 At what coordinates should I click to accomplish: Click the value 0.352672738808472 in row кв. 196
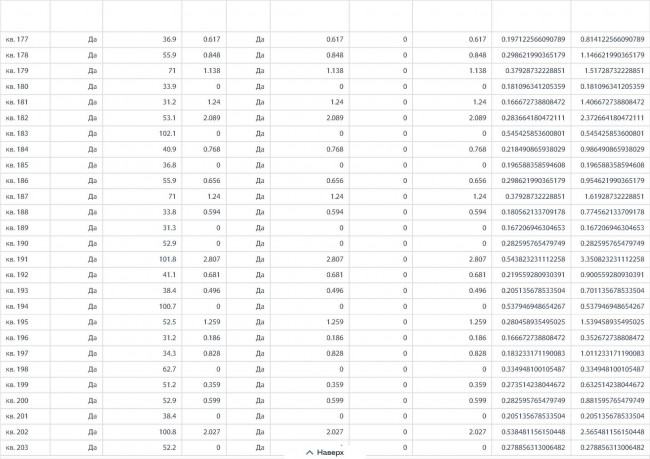(612, 338)
